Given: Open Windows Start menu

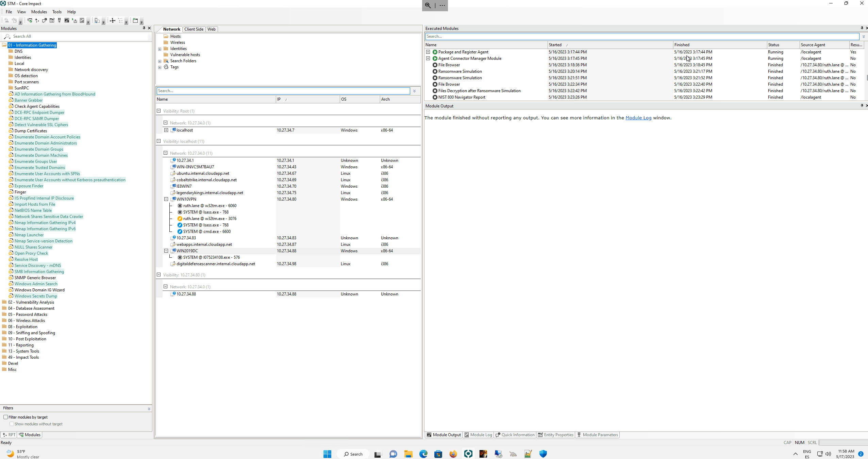Looking at the screenshot, I should (328, 454).
